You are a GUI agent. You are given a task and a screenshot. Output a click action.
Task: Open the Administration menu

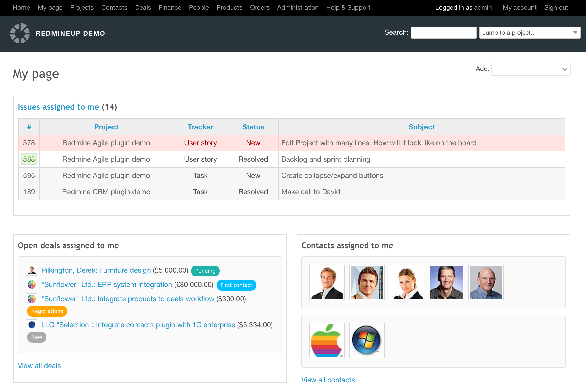point(298,8)
